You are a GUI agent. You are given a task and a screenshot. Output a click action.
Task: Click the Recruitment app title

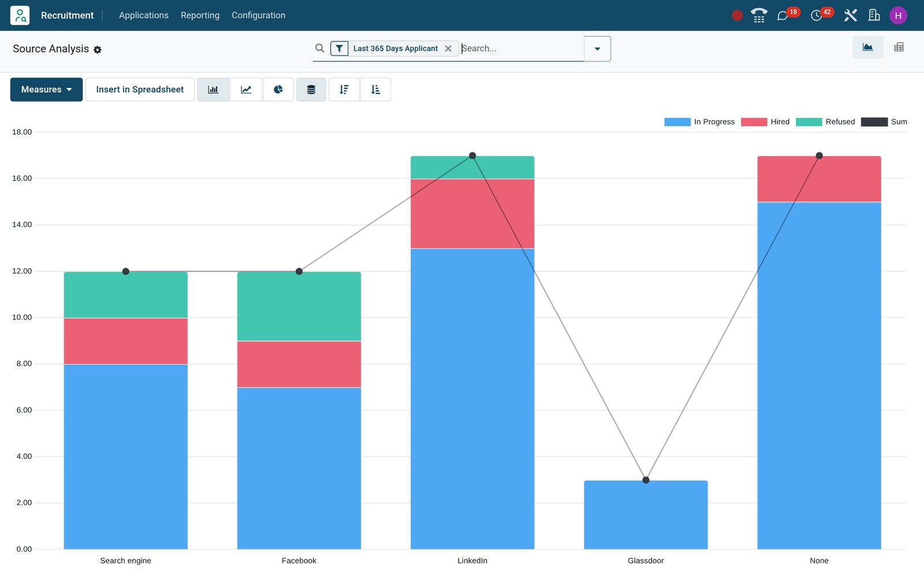click(67, 15)
